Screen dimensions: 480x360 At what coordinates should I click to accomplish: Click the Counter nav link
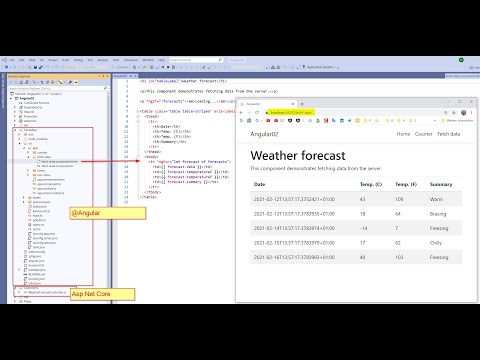click(x=424, y=134)
